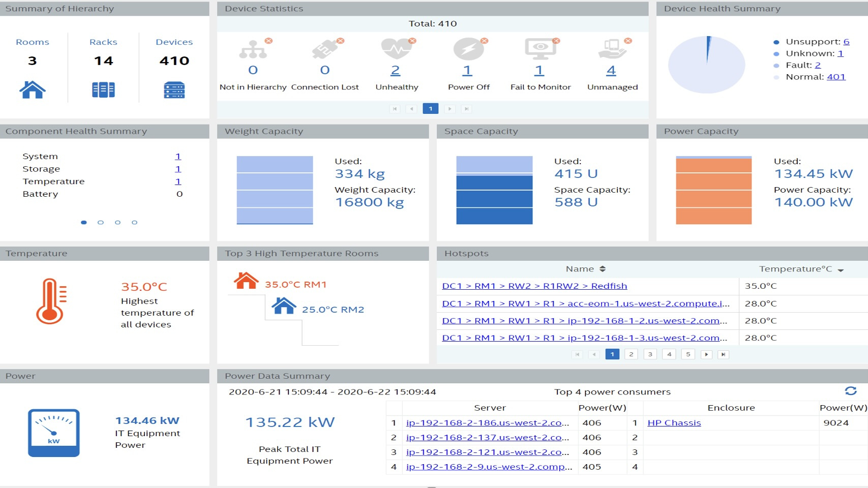The height and width of the screenshot is (488, 868).
Task: Select second dot in Component Health carousel
Action: tap(101, 223)
